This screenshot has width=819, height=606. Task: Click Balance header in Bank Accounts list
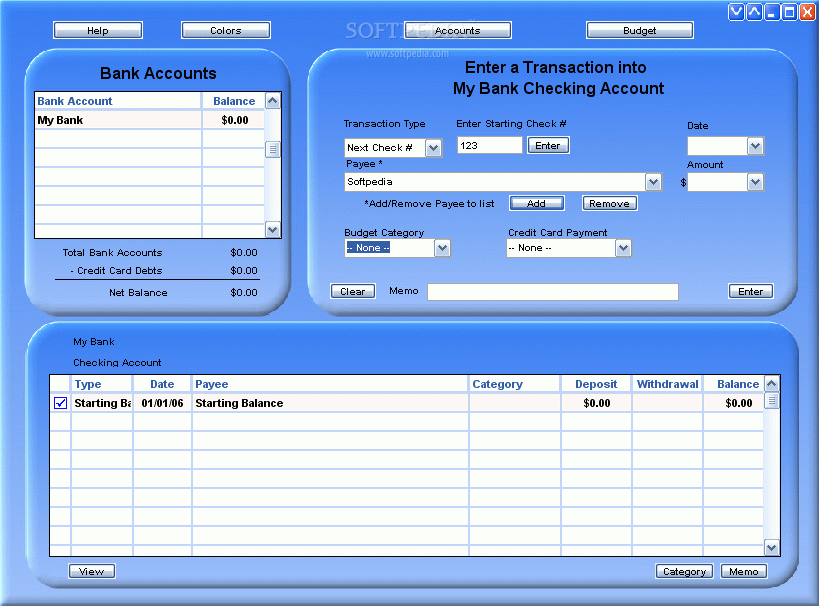(234, 101)
